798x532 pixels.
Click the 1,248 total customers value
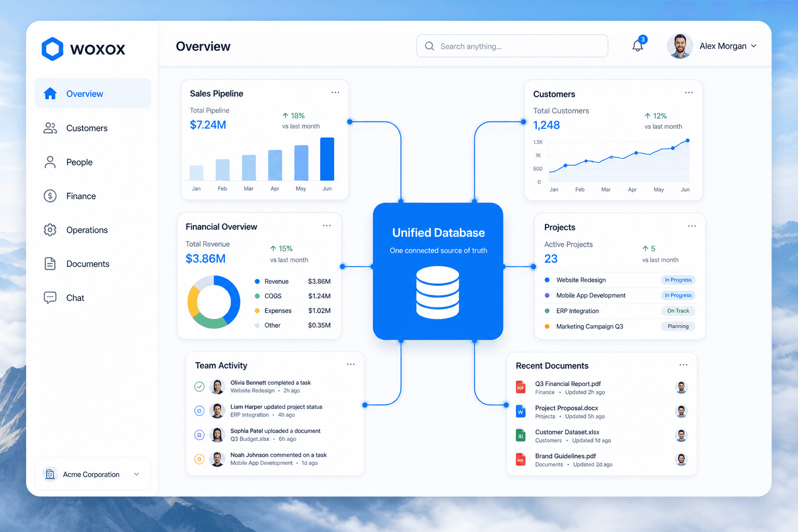(547, 125)
